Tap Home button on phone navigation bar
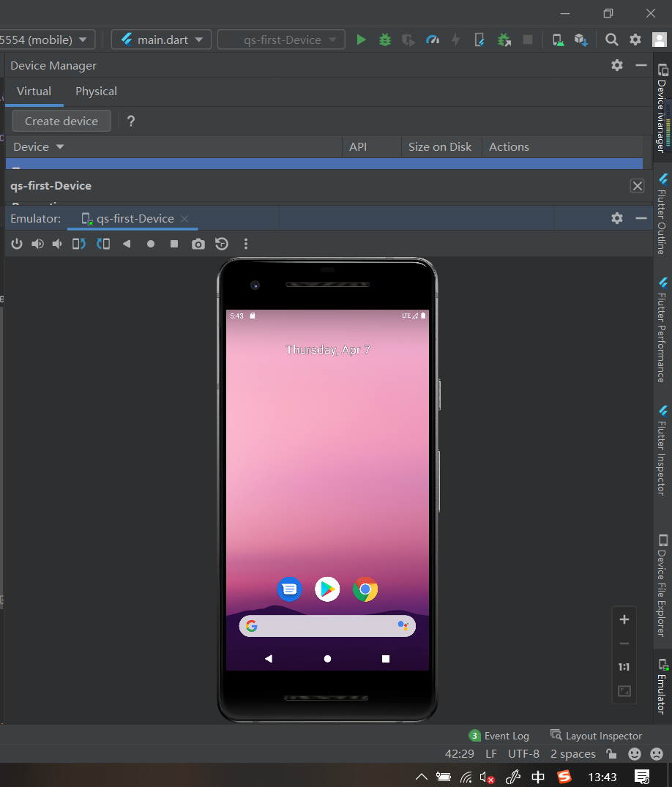672x787 pixels. 327,658
